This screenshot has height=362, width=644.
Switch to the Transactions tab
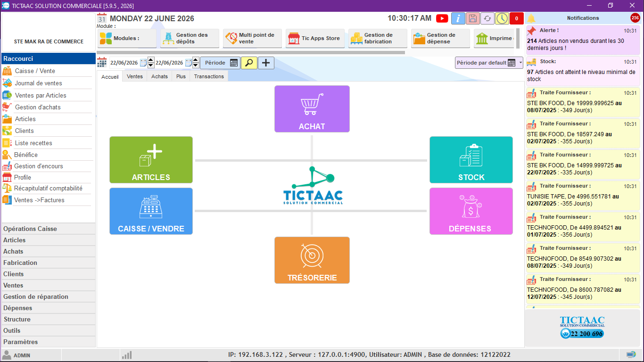[209, 76]
